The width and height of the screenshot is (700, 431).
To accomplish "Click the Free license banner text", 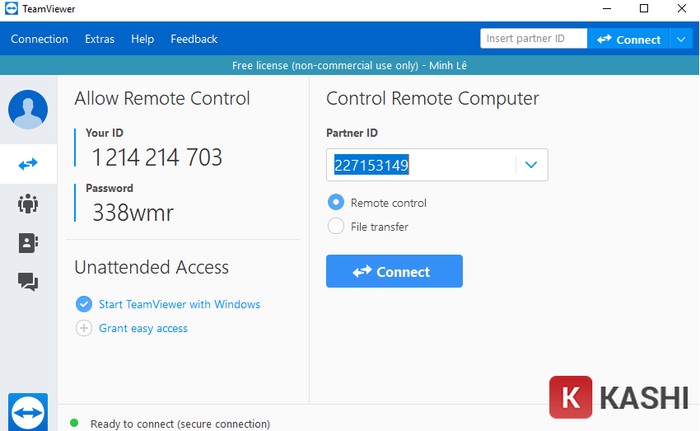I will (349, 66).
